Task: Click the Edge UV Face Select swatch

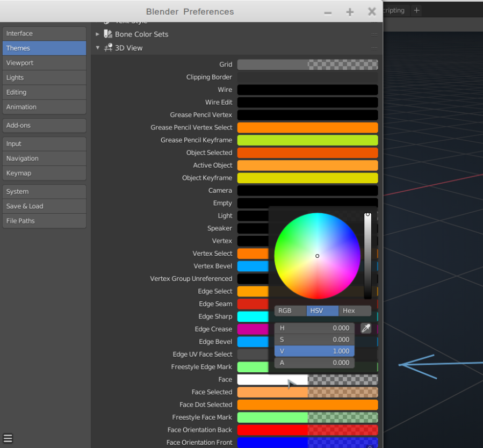Action: 253,355
